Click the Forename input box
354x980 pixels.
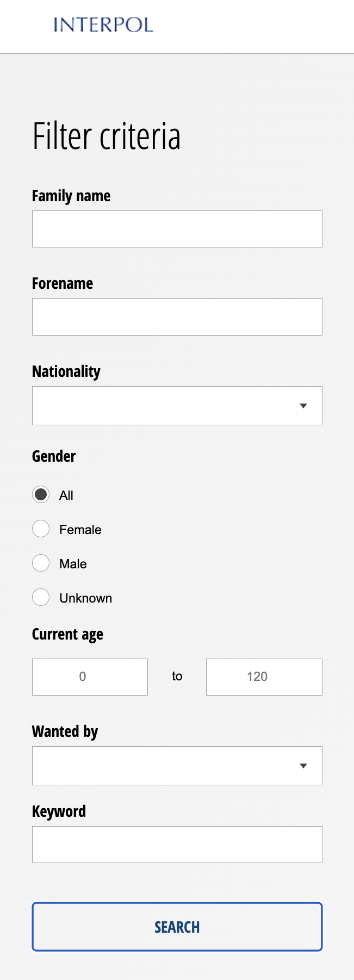pos(177,317)
